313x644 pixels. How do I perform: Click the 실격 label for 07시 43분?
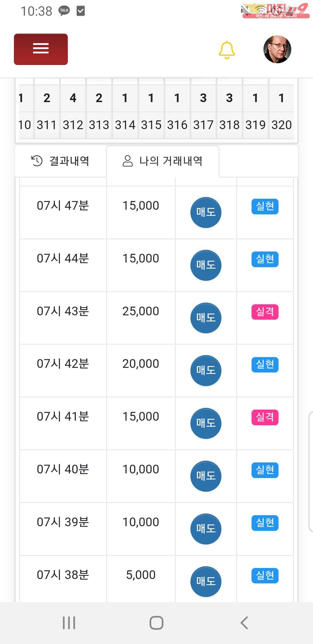(x=265, y=312)
